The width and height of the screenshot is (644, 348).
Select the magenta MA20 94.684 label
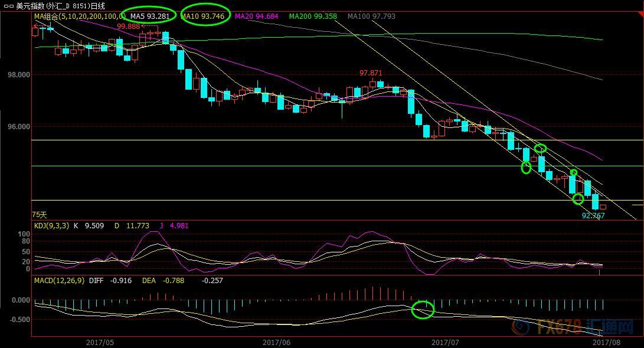(256, 17)
